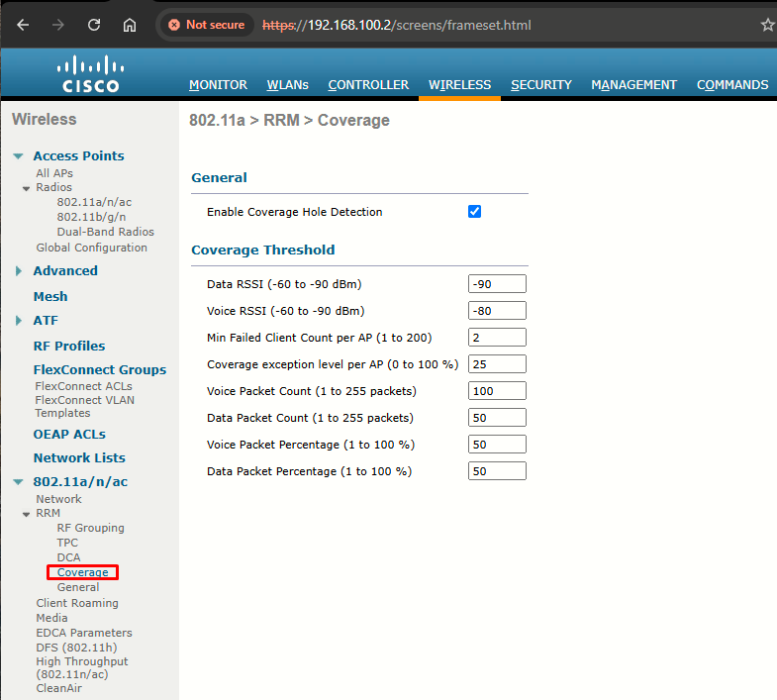Go back with the browser back arrow
Image resolution: width=777 pixels, height=700 pixels.
pyautogui.click(x=23, y=25)
